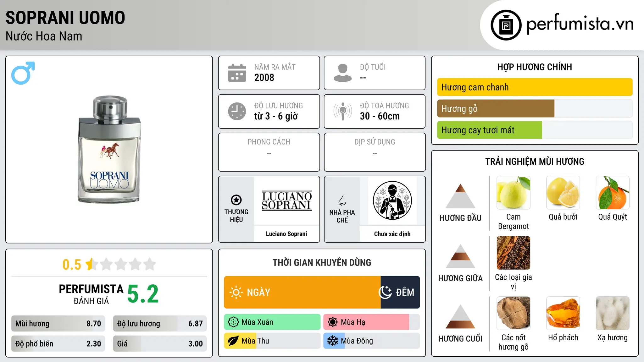This screenshot has height=362, width=644.
Task: Click the Mùa Xuân season bar
Action: pos(272,322)
